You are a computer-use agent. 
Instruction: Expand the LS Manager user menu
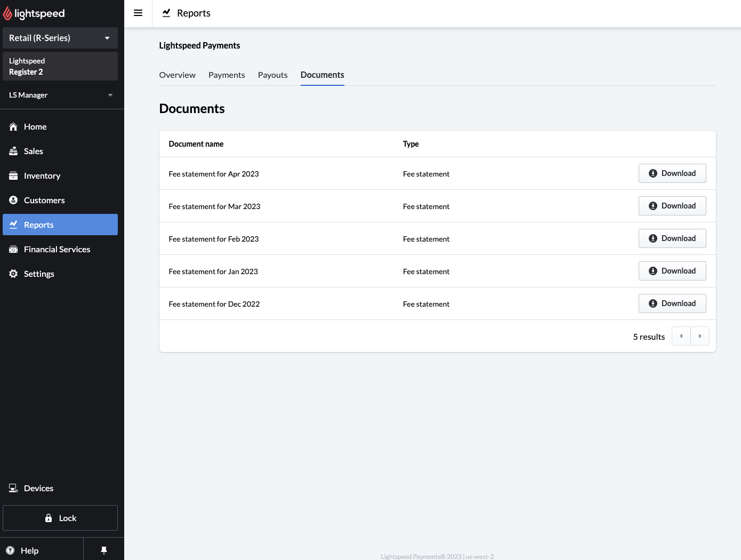[x=60, y=95]
